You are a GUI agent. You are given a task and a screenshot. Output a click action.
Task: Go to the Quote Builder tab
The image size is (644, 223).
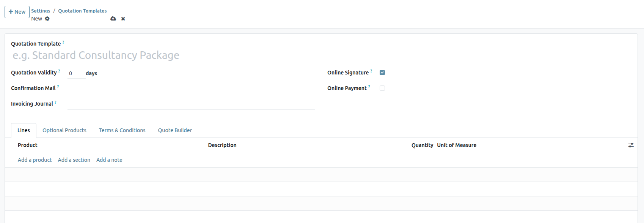click(x=175, y=130)
